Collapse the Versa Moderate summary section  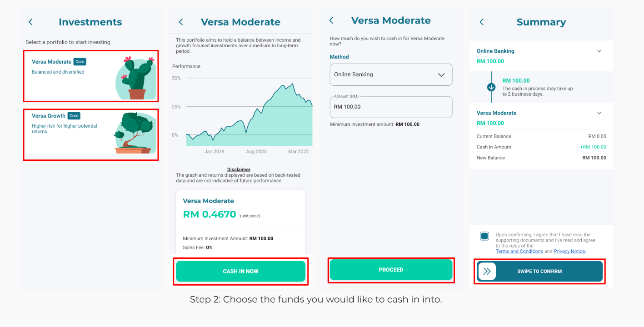(599, 113)
